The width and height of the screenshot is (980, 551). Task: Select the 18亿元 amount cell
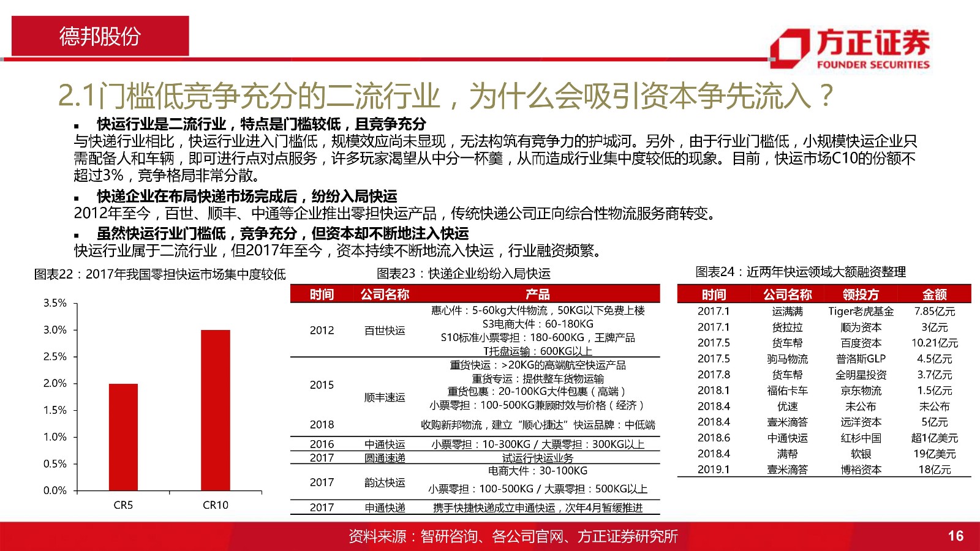(935, 470)
